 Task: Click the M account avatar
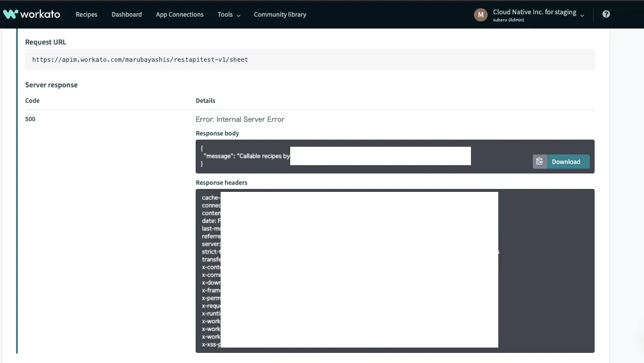coord(480,15)
